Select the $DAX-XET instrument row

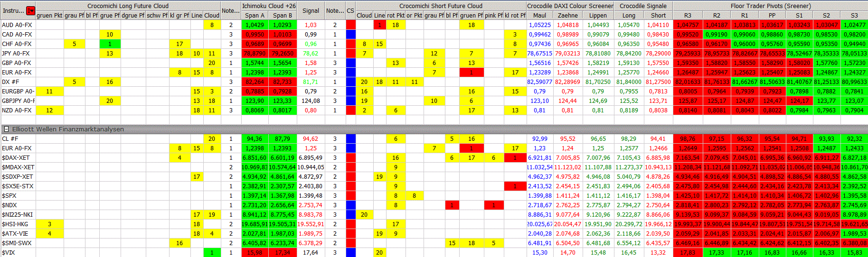coord(16,157)
